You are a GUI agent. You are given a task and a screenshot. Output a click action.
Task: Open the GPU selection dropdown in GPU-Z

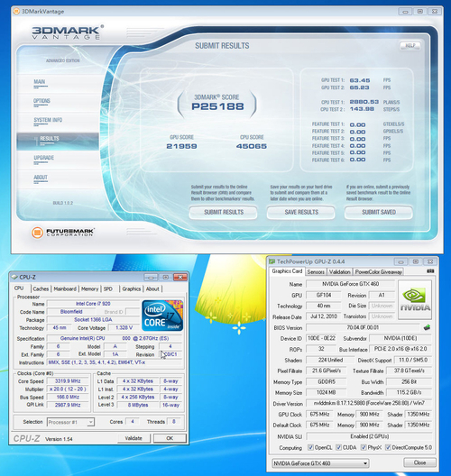pos(320,463)
